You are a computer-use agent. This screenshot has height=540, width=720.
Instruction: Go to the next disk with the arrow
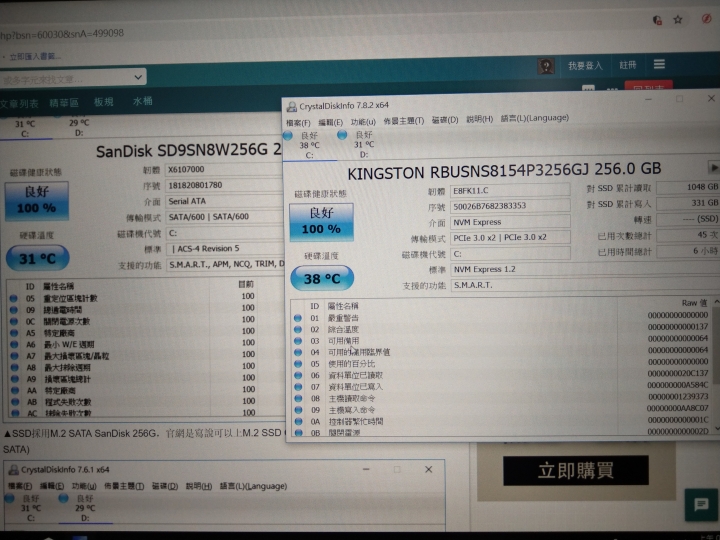pyautogui.click(x=713, y=168)
